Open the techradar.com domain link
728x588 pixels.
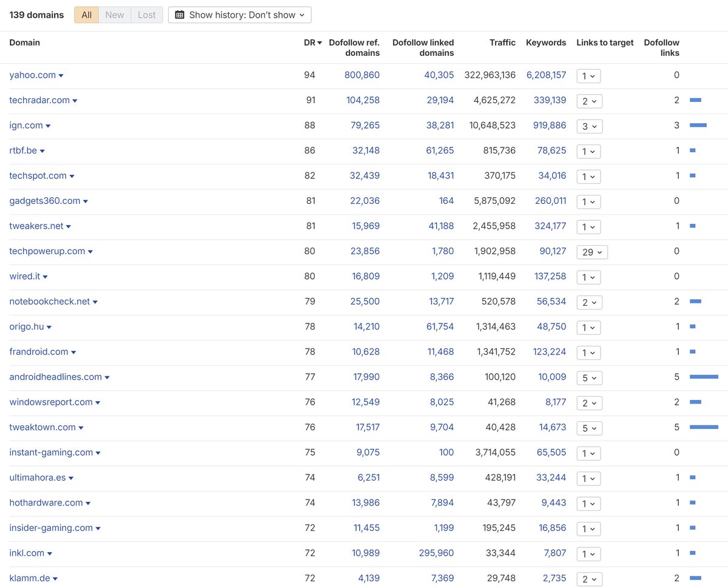click(x=39, y=100)
